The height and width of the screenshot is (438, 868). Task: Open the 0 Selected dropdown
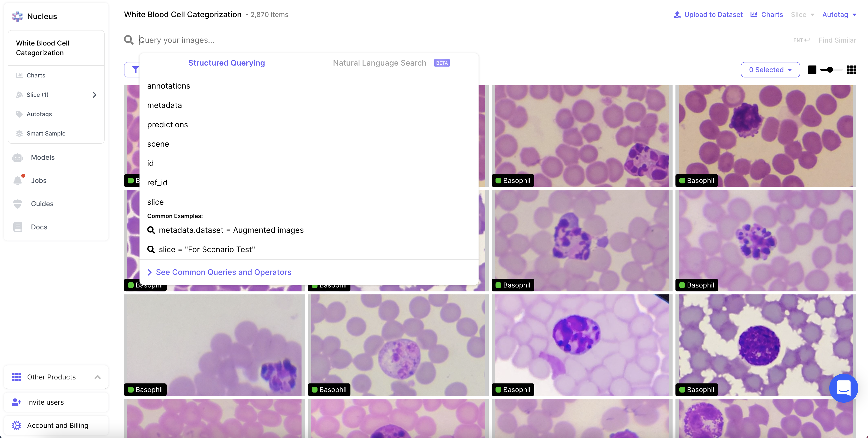(x=770, y=70)
